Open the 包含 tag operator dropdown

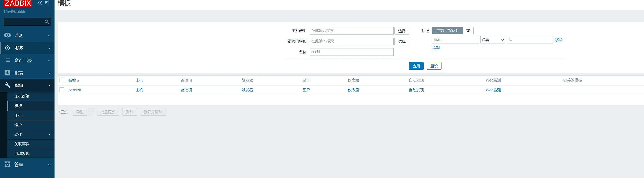[493, 40]
